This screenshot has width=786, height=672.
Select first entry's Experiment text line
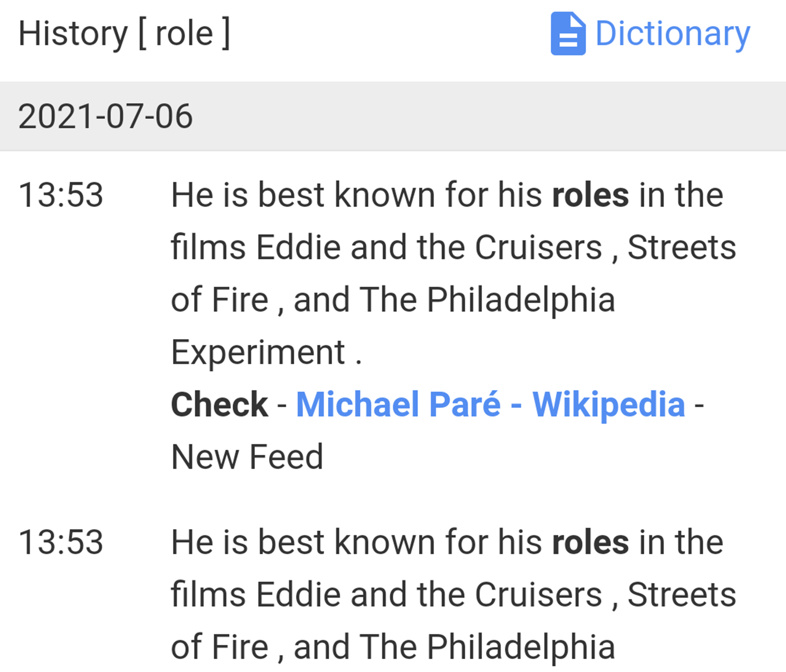click(266, 352)
